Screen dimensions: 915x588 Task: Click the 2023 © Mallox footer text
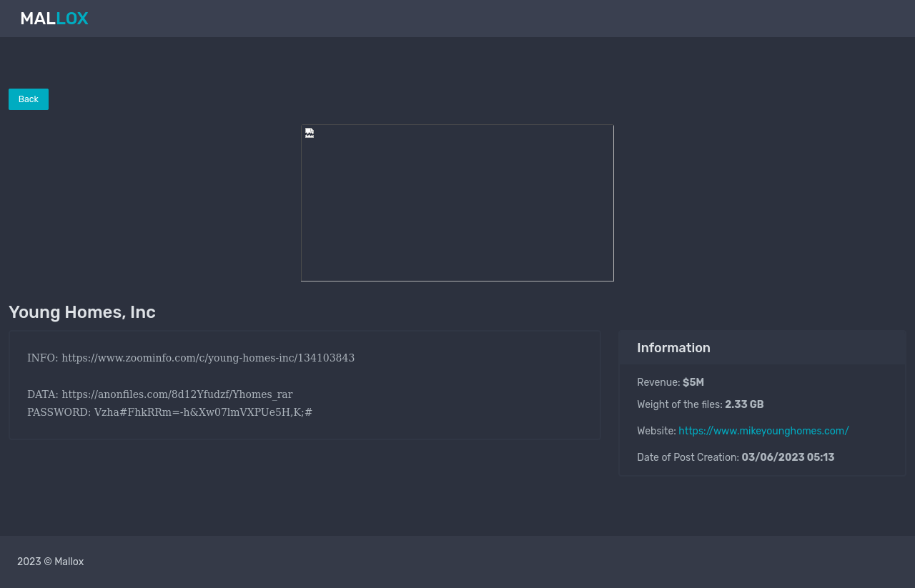(51, 562)
